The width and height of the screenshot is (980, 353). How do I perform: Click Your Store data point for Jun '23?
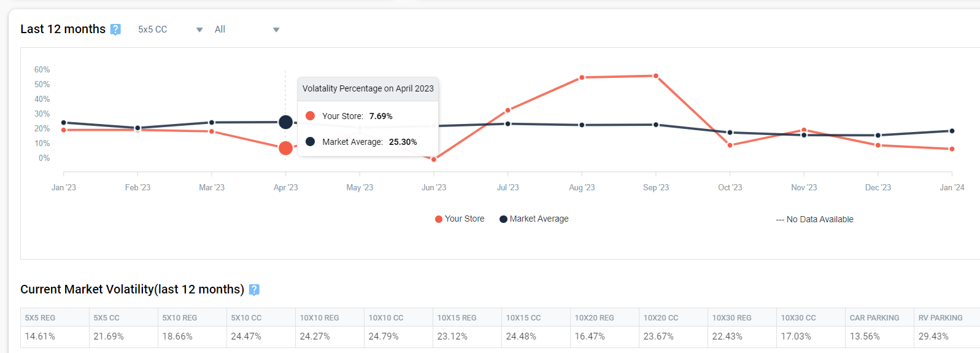[434, 160]
